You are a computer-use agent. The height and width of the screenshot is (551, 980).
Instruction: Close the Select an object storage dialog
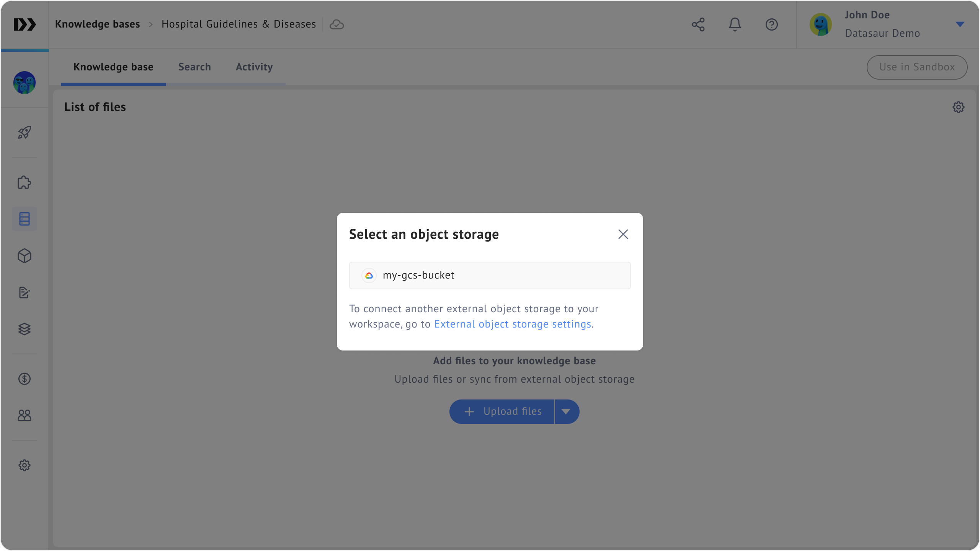(x=623, y=234)
